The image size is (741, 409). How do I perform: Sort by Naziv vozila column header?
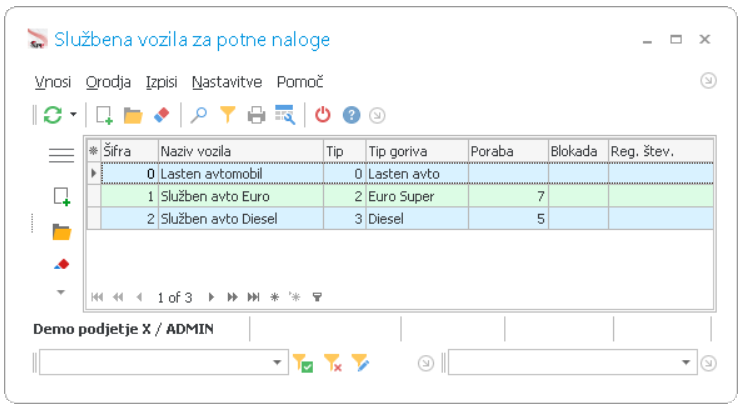click(x=241, y=151)
